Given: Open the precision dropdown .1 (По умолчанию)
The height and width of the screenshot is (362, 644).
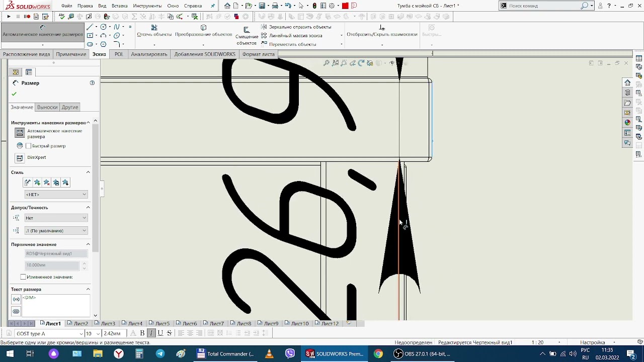Looking at the screenshot, I should coord(56,231).
